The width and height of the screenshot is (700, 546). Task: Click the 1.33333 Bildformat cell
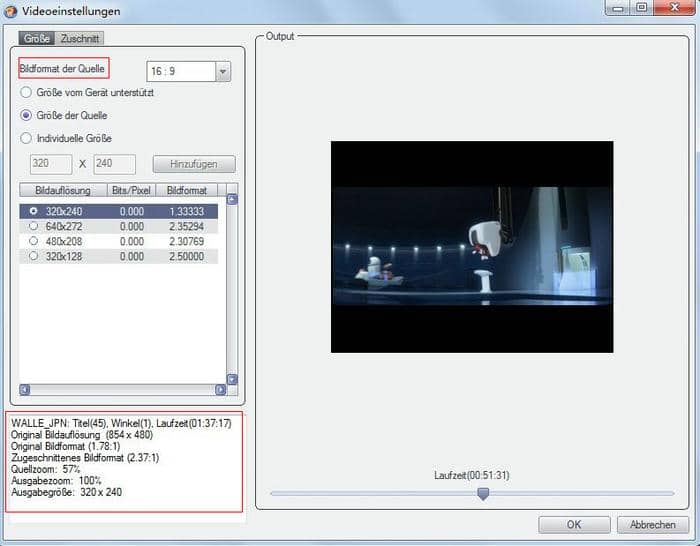click(187, 211)
